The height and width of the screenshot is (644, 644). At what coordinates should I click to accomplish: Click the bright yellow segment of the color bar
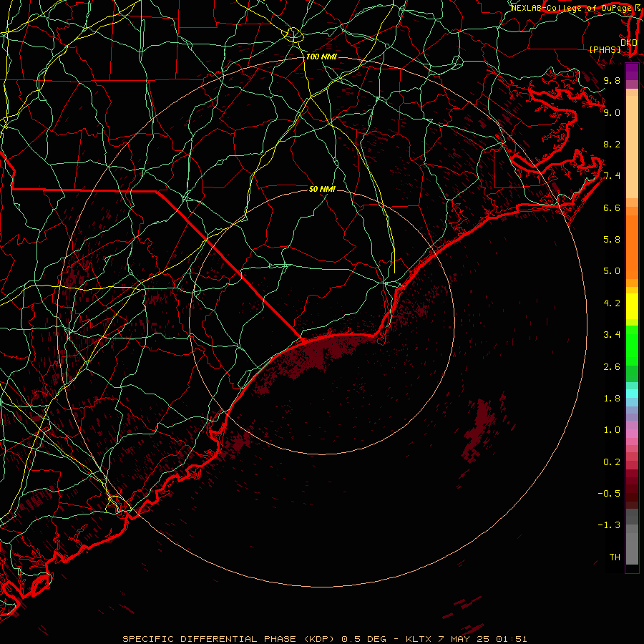click(632, 306)
